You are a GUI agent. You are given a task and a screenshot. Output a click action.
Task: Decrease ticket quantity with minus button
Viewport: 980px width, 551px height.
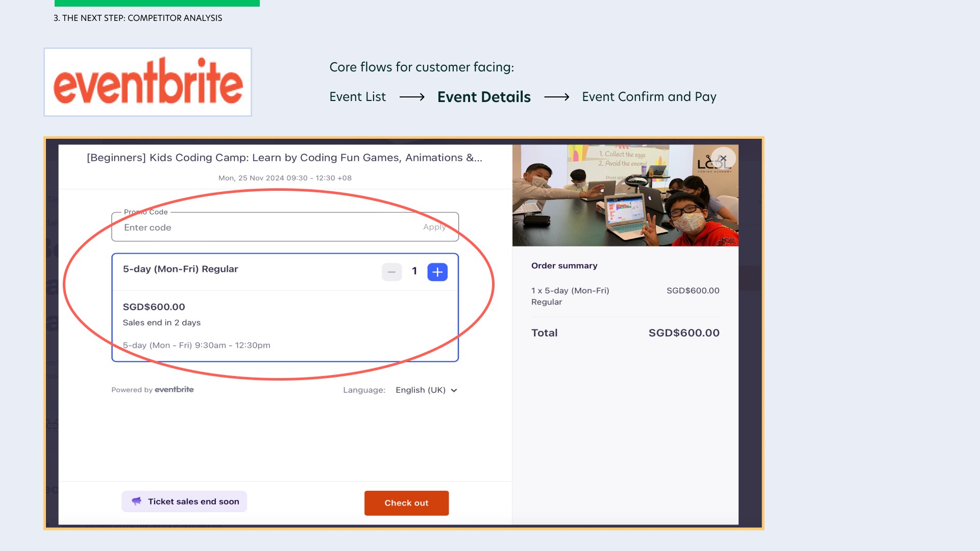[391, 272]
